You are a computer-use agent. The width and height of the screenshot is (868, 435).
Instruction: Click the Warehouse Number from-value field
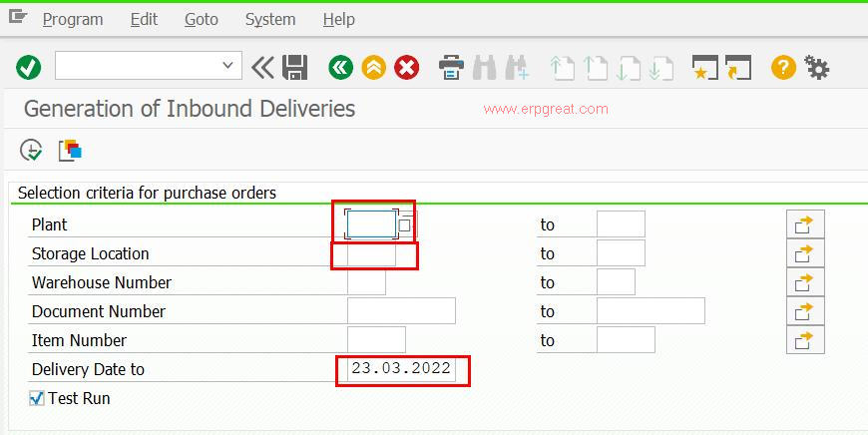(366, 281)
